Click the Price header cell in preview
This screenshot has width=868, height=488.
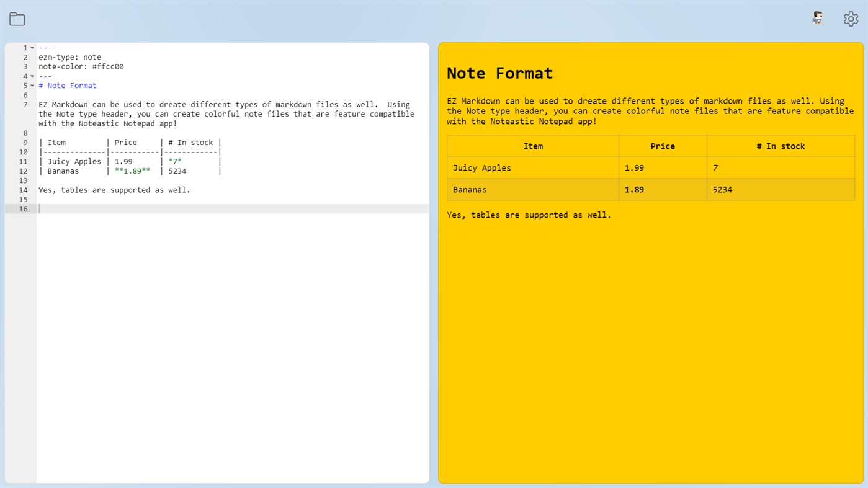[x=663, y=146]
